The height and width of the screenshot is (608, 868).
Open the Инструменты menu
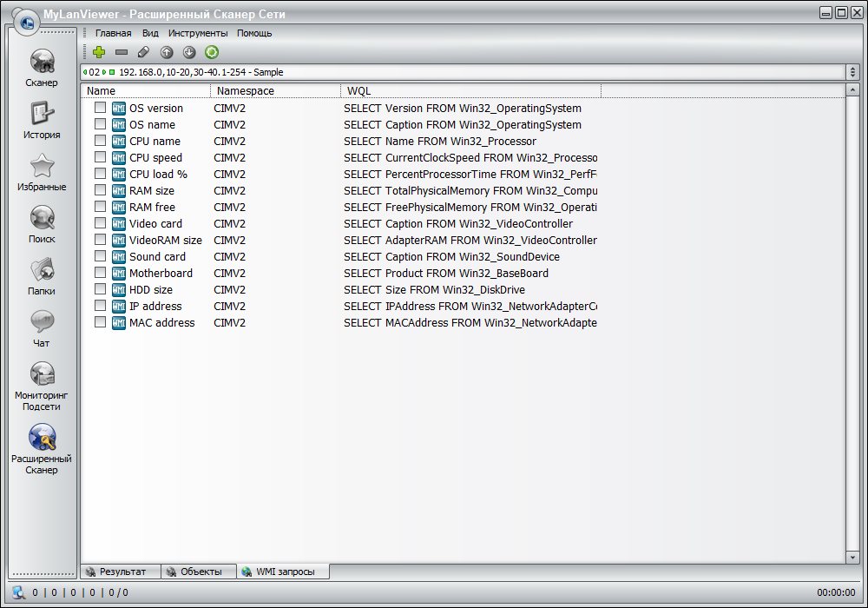click(198, 33)
